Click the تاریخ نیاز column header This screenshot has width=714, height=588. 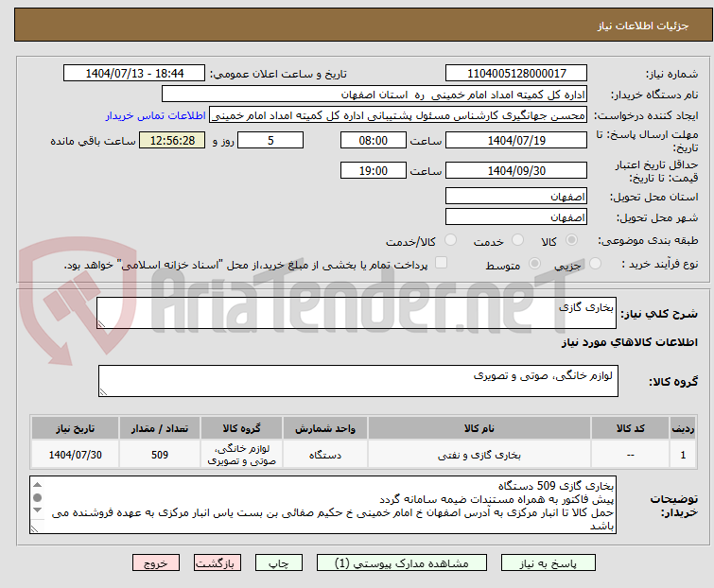coord(75,428)
